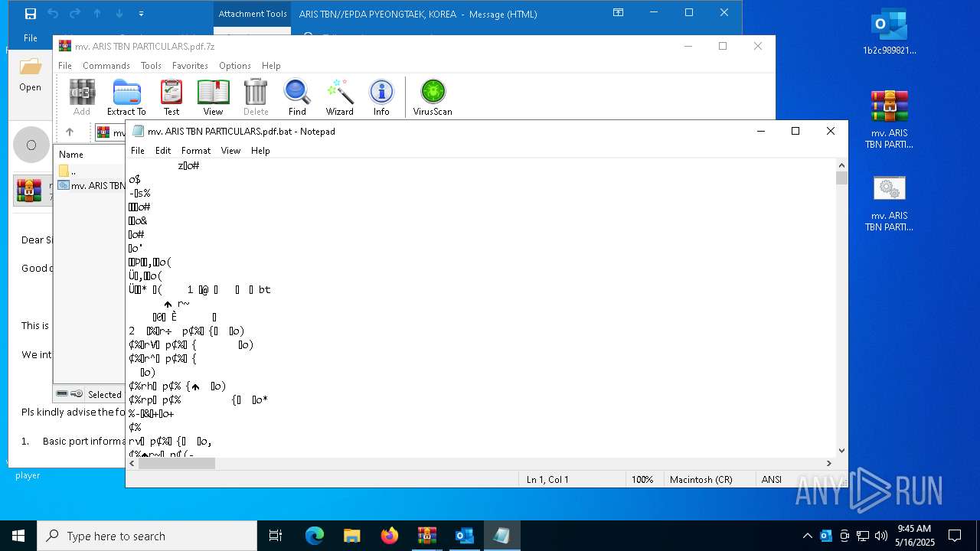980x551 pixels.
Task: Open Notepad View menu
Action: click(230, 151)
